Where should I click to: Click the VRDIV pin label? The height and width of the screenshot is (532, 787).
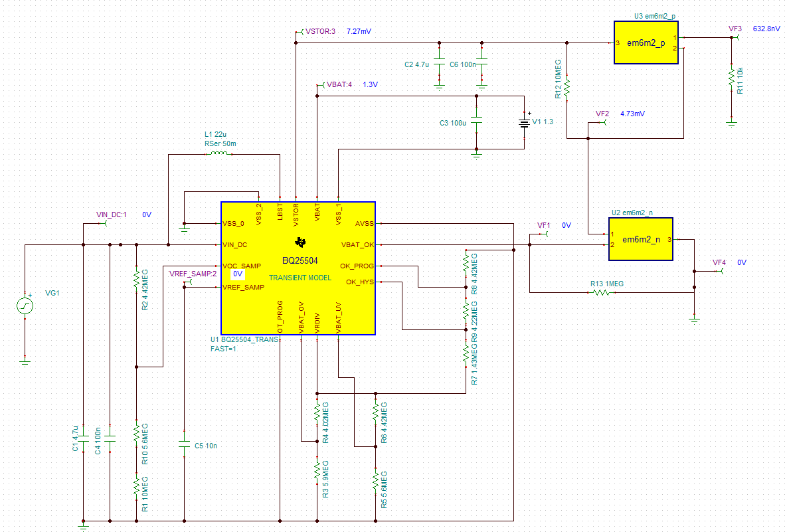coord(317,323)
